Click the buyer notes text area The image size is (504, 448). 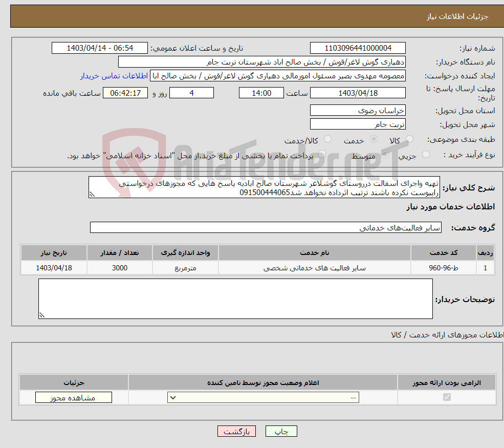(x=235, y=299)
